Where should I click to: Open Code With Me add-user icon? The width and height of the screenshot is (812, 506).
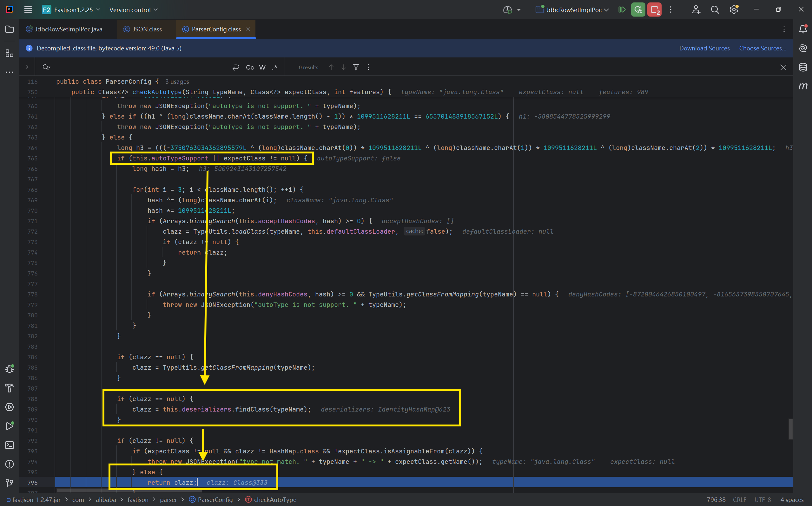pos(696,10)
